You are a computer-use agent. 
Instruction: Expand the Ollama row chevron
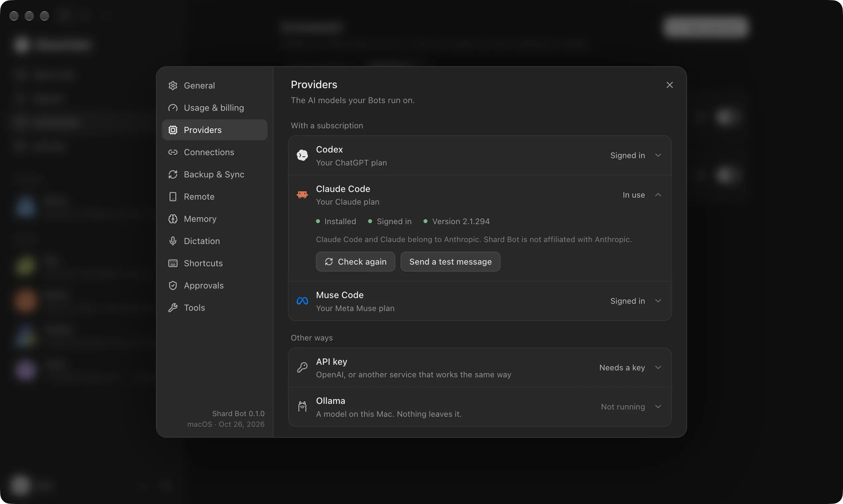(x=658, y=407)
